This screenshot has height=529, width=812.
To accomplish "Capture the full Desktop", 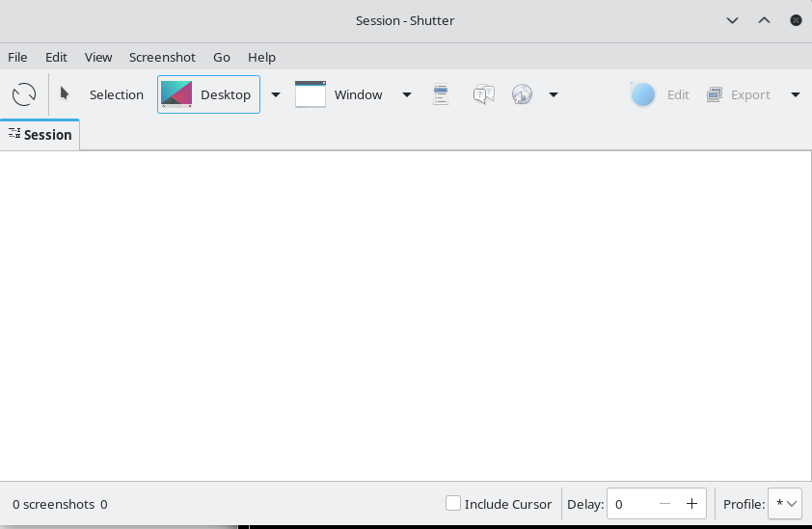I will (x=208, y=94).
